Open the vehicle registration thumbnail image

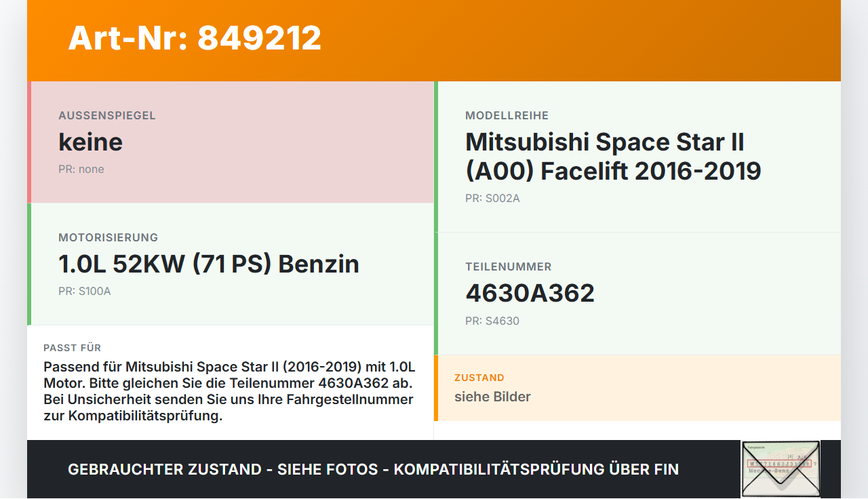click(x=781, y=468)
